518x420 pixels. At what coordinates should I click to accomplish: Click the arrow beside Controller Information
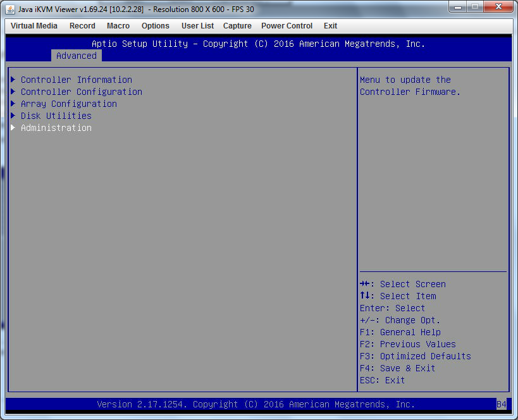(x=13, y=79)
